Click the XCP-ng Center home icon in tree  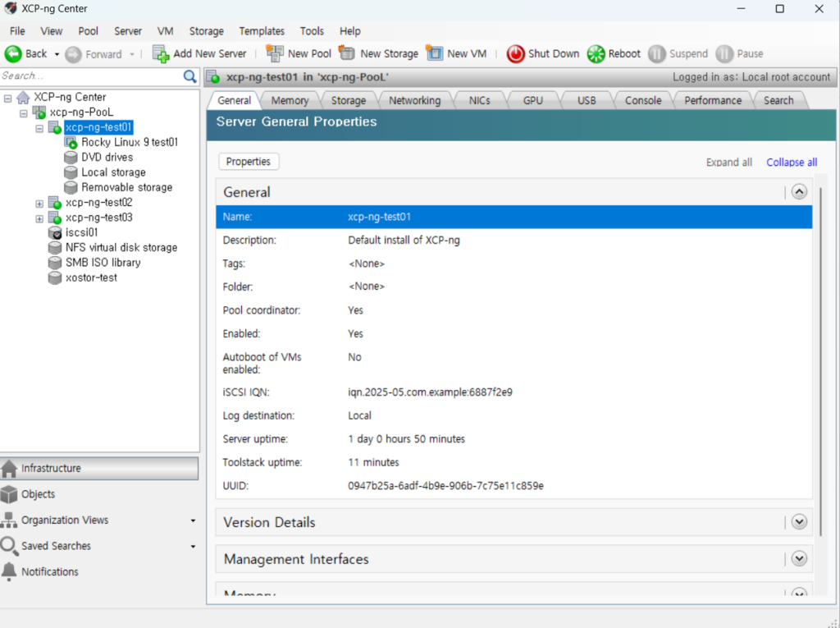point(23,97)
